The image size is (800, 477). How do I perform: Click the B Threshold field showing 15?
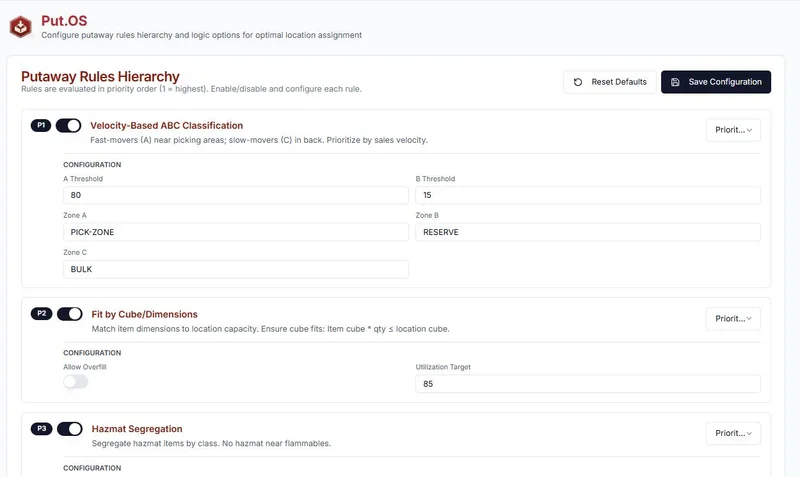588,195
